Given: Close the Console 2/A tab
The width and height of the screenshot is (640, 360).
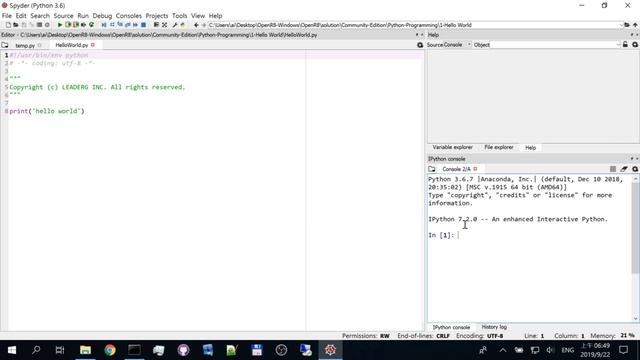Looking at the screenshot, I should 476,169.
